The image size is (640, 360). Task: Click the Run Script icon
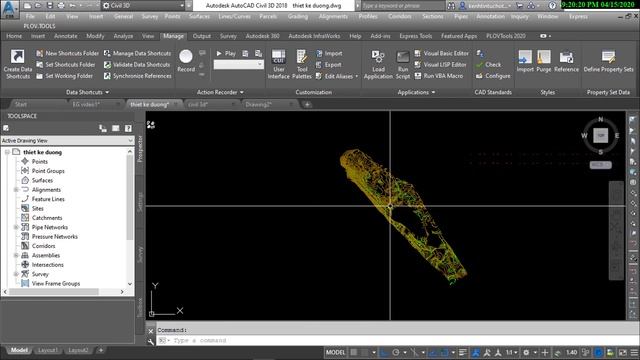[x=403, y=56]
